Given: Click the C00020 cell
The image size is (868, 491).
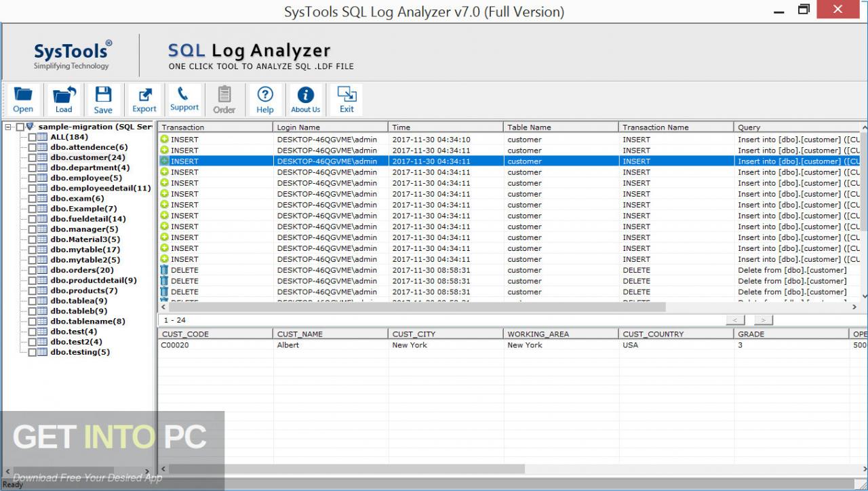Looking at the screenshot, I should pyautogui.click(x=216, y=345).
